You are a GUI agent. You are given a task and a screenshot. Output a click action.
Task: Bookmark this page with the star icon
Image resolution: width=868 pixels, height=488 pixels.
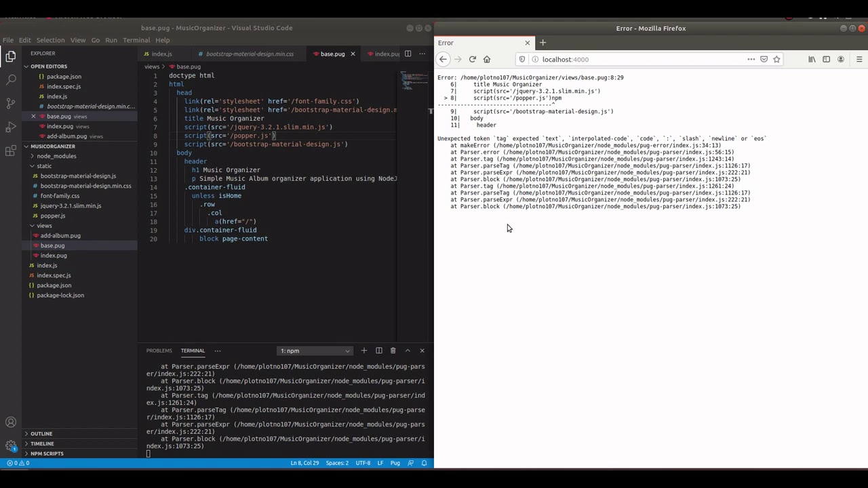point(777,60)
